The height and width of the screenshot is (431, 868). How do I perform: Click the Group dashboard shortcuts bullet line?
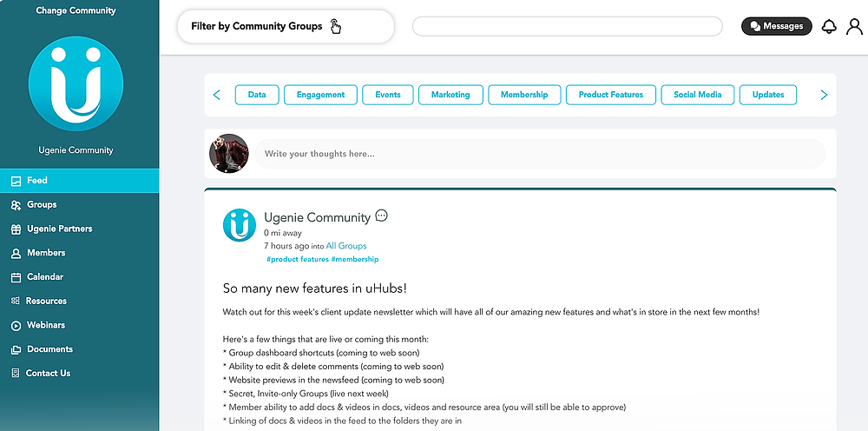pyautogui.click(x=321, y=353)
